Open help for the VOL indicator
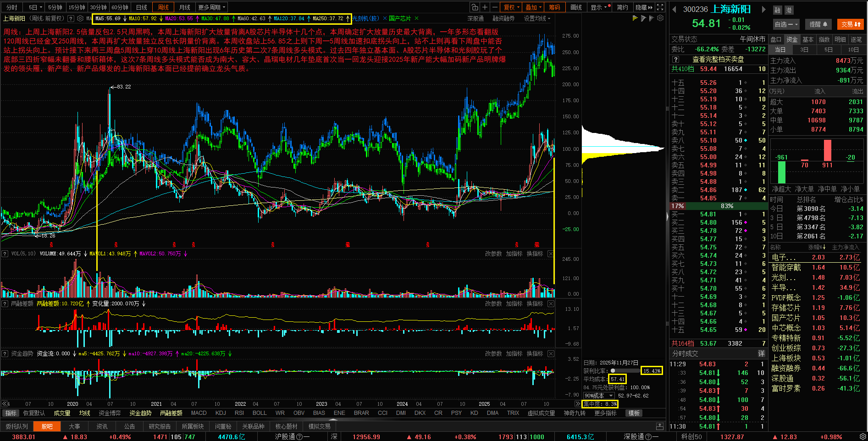 5,254
